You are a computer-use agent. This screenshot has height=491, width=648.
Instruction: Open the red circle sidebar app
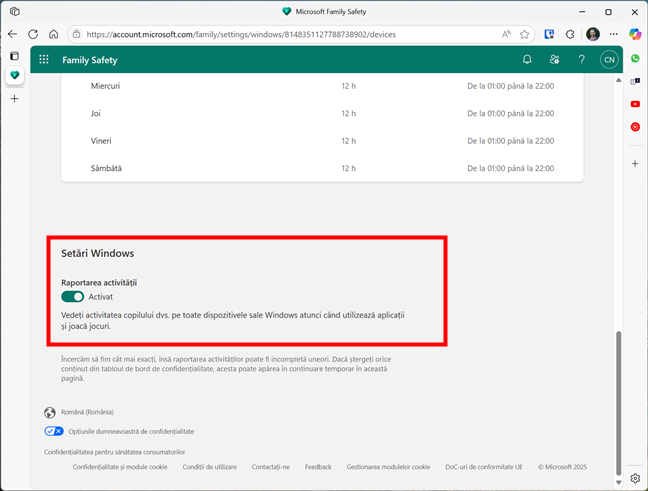(x=635, y=127)
